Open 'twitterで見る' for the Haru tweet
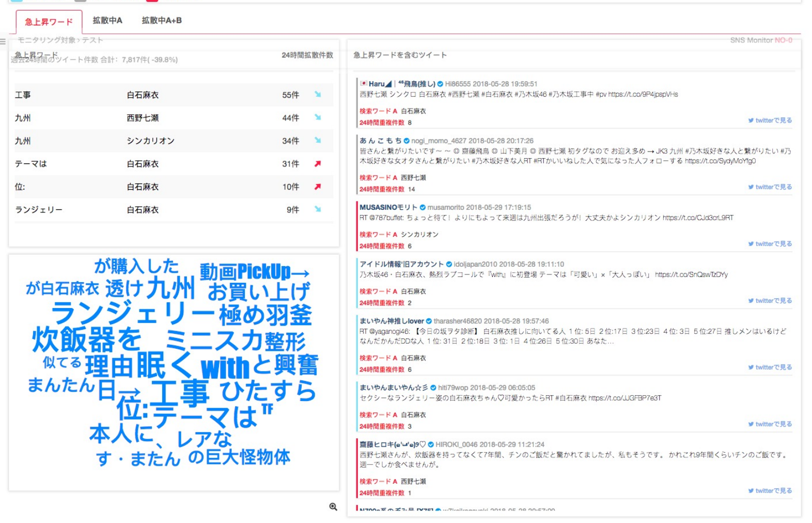812x523 pixels. coord(770,120)
